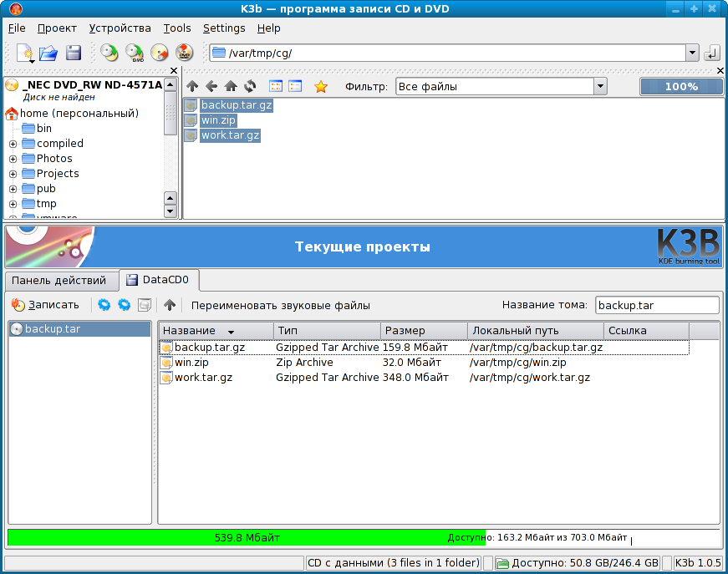
Task: Launch the Copy DVD tool
Action: coord(135,53)
